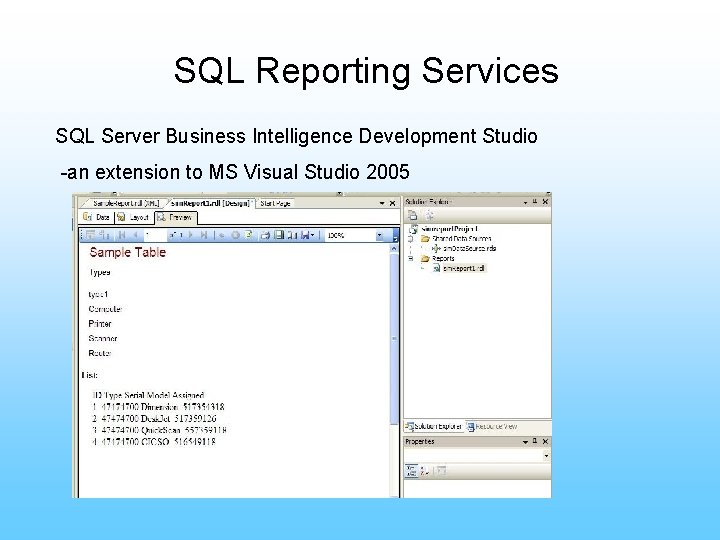This screenshot has width=720, height=540.
Task: Open page setup in preview toolbar
Action: click(x=292, y=235)
